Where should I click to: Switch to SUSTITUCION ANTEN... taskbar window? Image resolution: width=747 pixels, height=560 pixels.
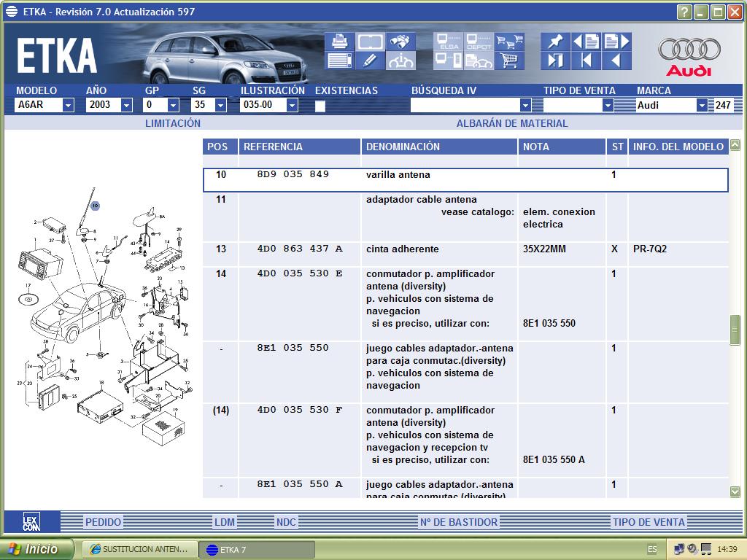pos(139,550)
